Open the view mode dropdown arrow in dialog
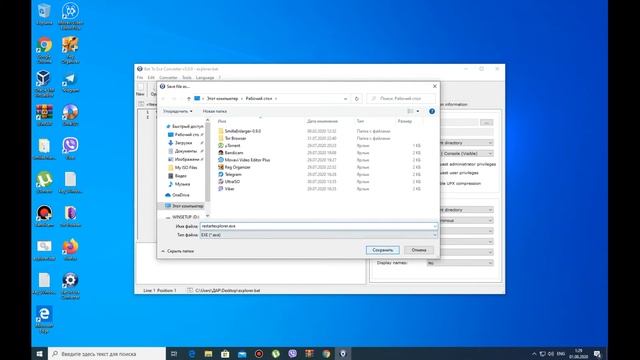 coord(418,111)
